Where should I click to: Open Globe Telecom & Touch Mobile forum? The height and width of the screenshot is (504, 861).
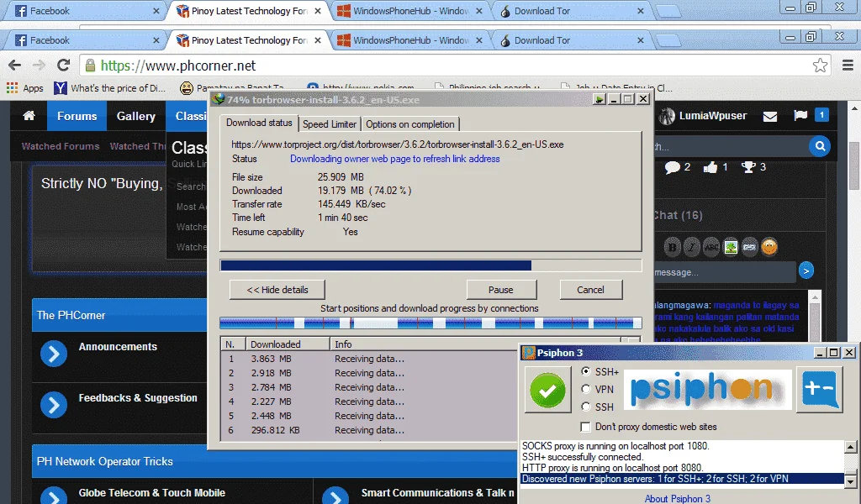151,493
